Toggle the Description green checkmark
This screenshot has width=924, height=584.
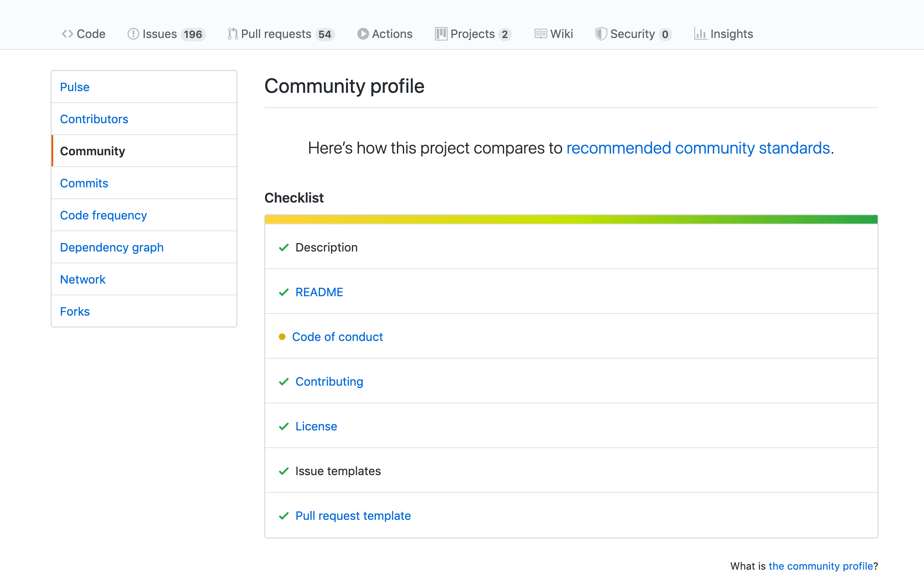(x=283, y=247)
